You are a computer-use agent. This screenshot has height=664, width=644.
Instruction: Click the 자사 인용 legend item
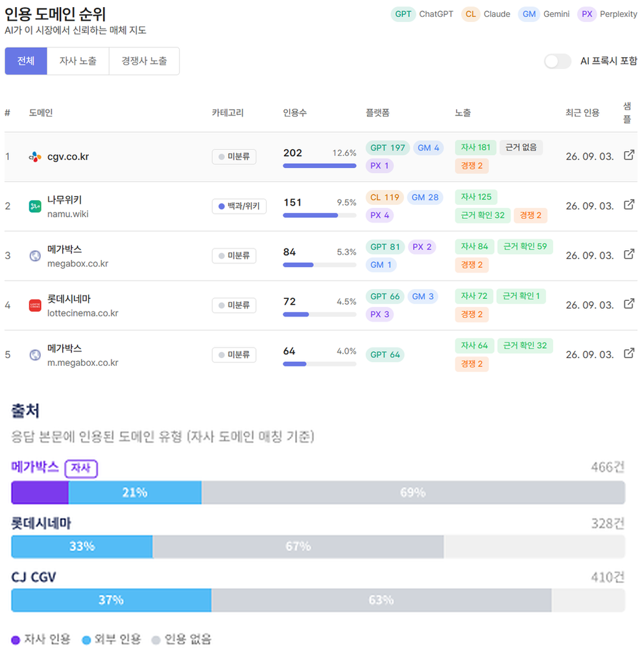[41, 639]
